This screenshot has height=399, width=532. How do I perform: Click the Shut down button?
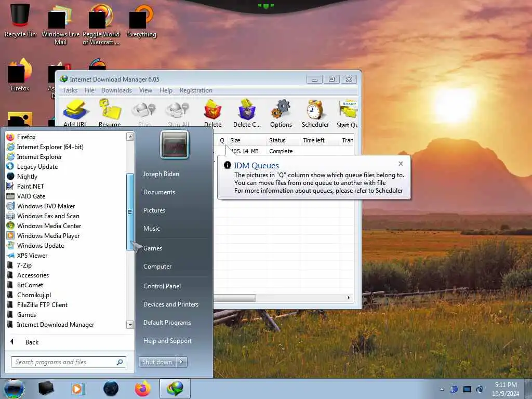click(157, 362)
